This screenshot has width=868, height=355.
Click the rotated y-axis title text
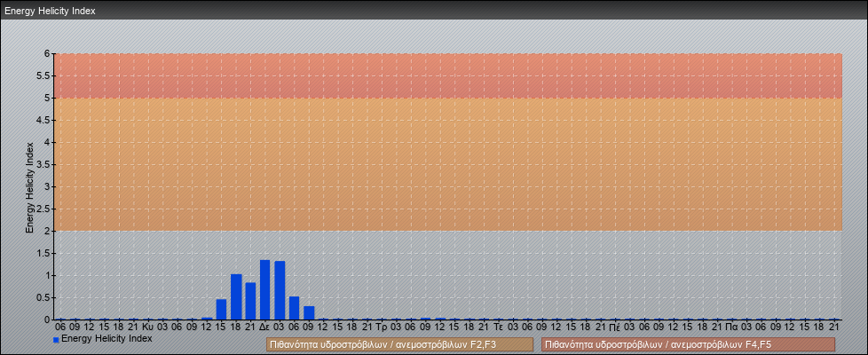pos(29,186)
